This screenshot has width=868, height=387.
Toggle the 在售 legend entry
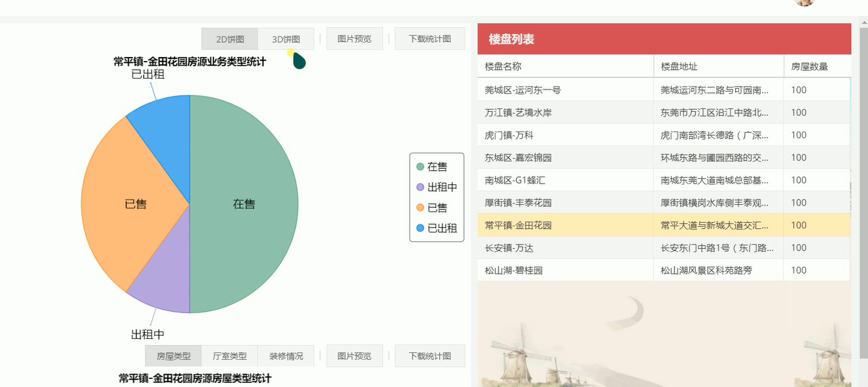(432, 167)
